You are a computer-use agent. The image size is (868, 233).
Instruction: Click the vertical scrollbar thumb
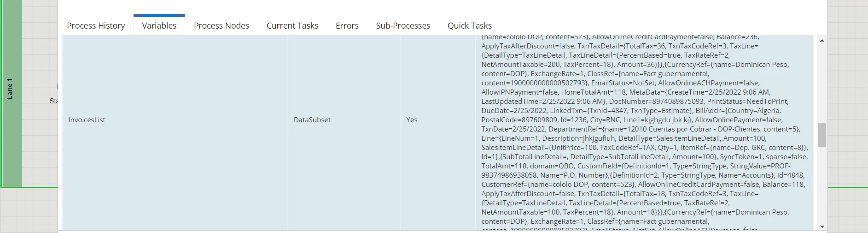[822, 135]
